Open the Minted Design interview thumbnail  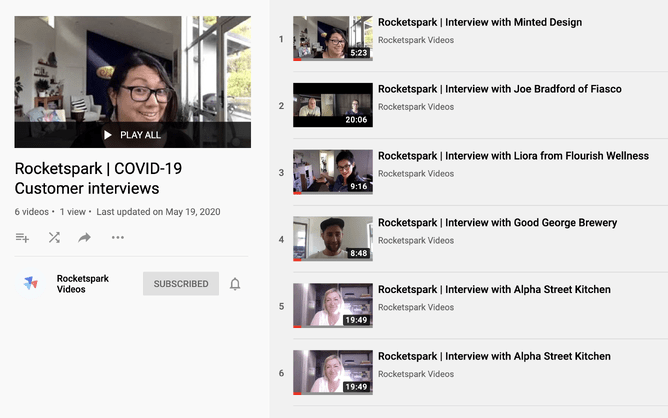(x=332, y=38)
